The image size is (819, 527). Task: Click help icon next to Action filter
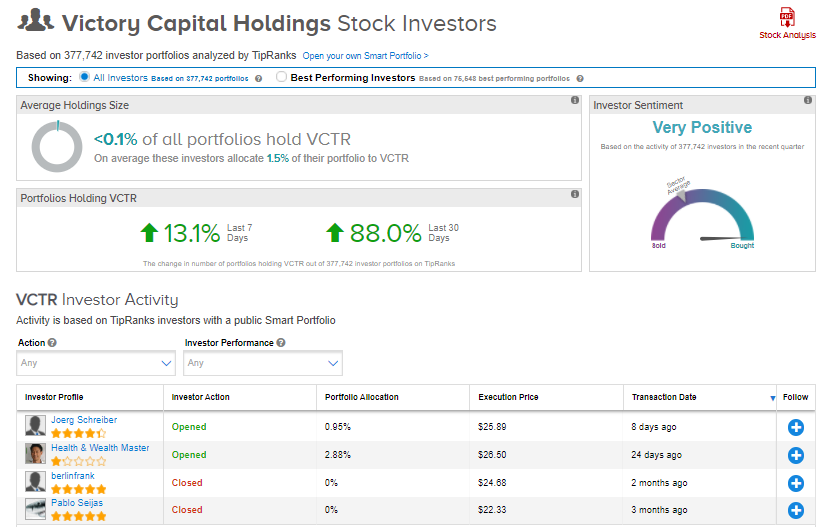pyautogui.click(x=52, y=343)
